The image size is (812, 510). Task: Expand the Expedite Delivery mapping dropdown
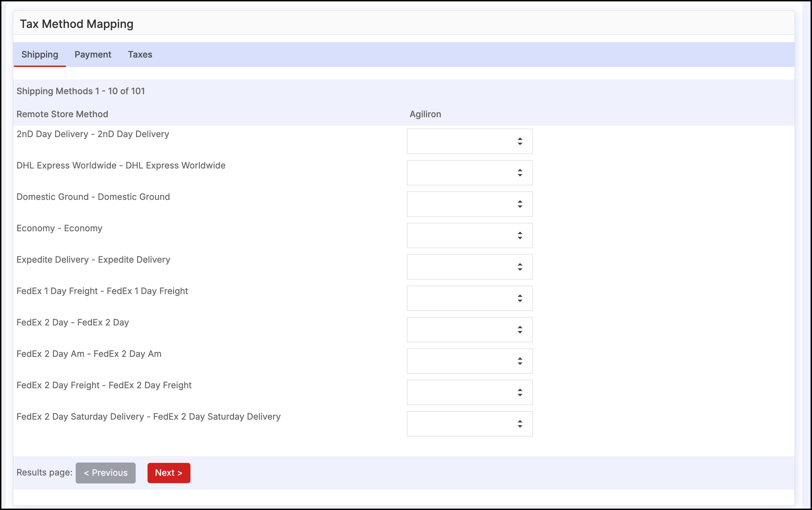pos(469,267)
